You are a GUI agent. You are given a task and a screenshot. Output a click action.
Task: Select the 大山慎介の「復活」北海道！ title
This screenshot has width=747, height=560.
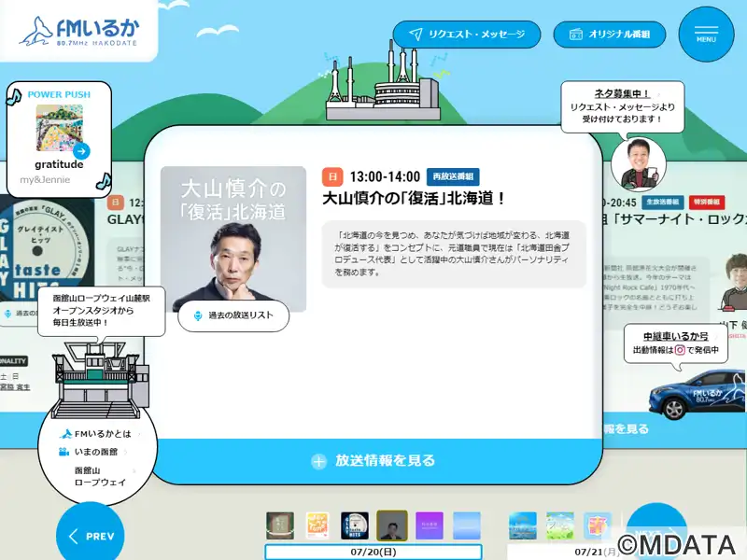tap(414, 199)
